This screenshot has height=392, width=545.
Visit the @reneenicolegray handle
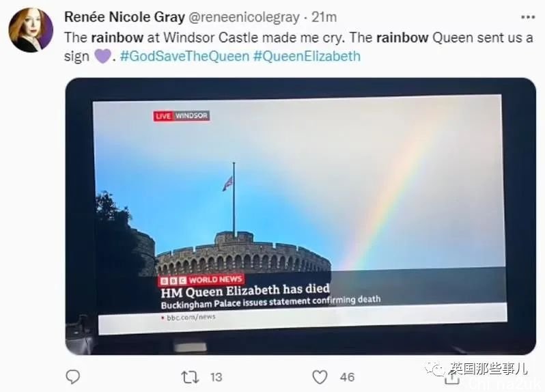[x=244, y=17]
